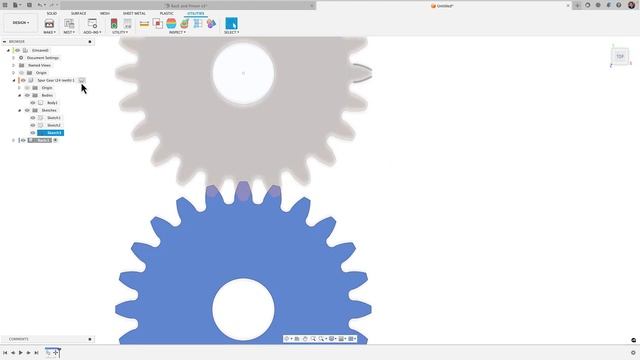Open the data panel grid icon
Image resolution: width=640 pixels, height=360 pixels.
[5, 5]
